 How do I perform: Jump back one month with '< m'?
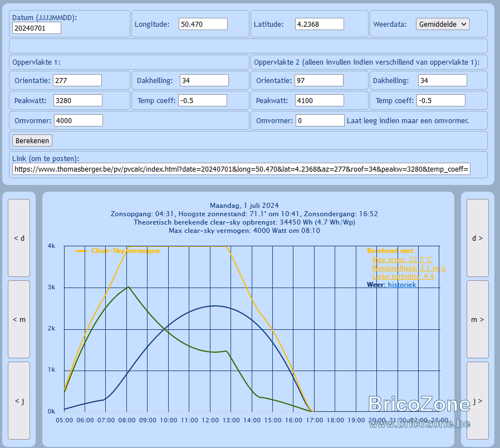19,319
